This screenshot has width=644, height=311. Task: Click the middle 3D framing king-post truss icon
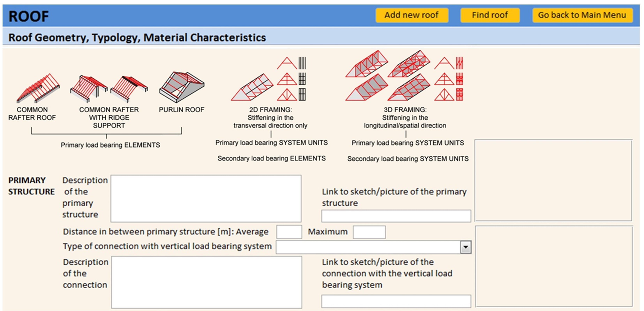(444, 79)
